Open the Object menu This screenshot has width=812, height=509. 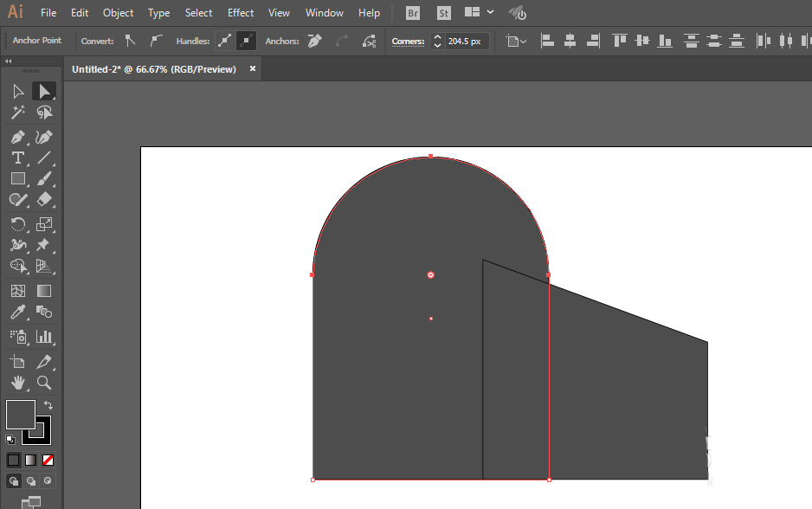pyautogui.click(x=118, y=13)
